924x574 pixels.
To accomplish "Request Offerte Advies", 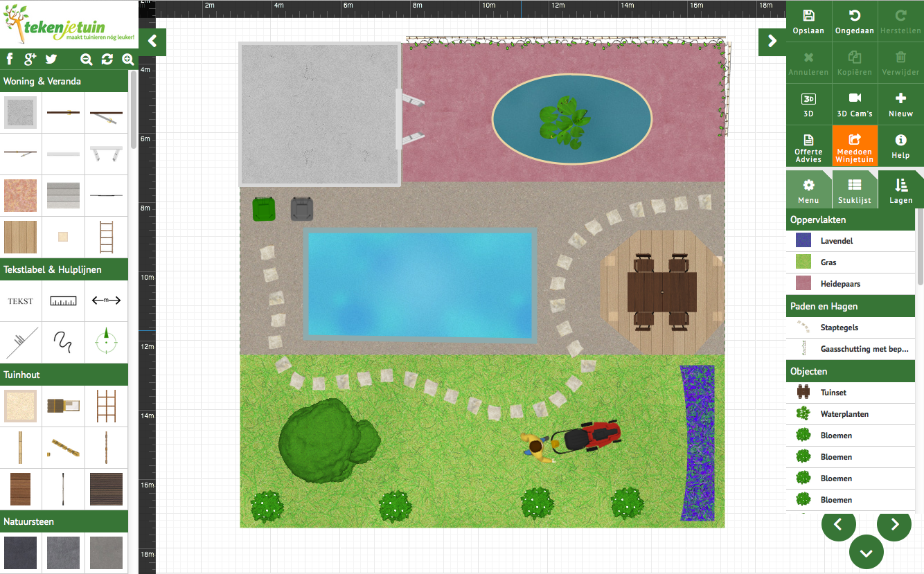I will [808, 145].
